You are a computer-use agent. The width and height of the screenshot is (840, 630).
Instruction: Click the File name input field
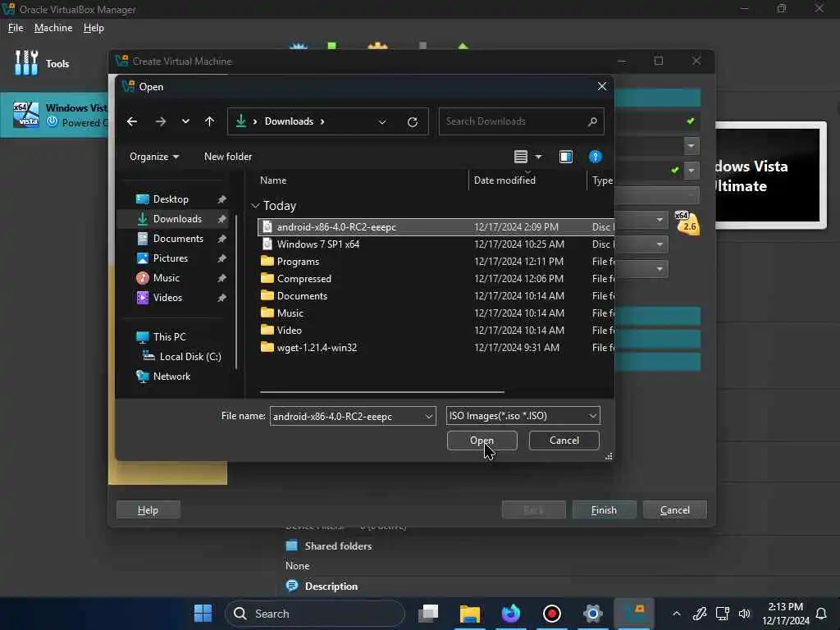coord(347,416)
